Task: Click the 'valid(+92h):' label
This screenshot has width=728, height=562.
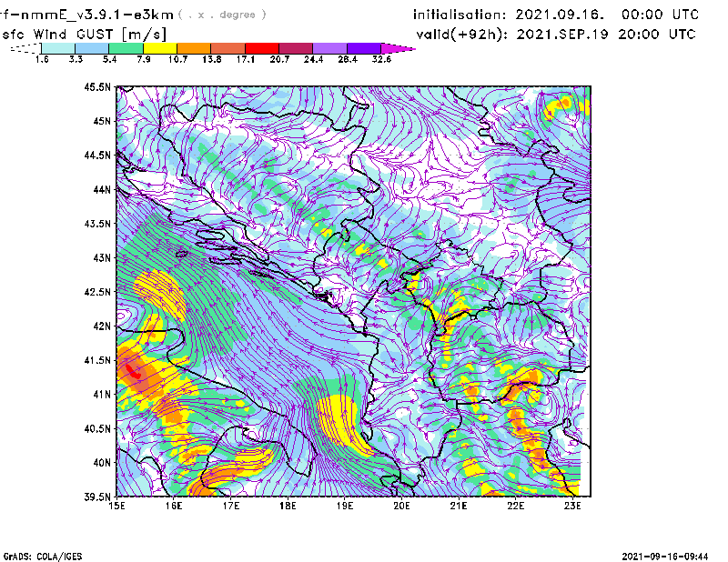Action: (462, 35)
